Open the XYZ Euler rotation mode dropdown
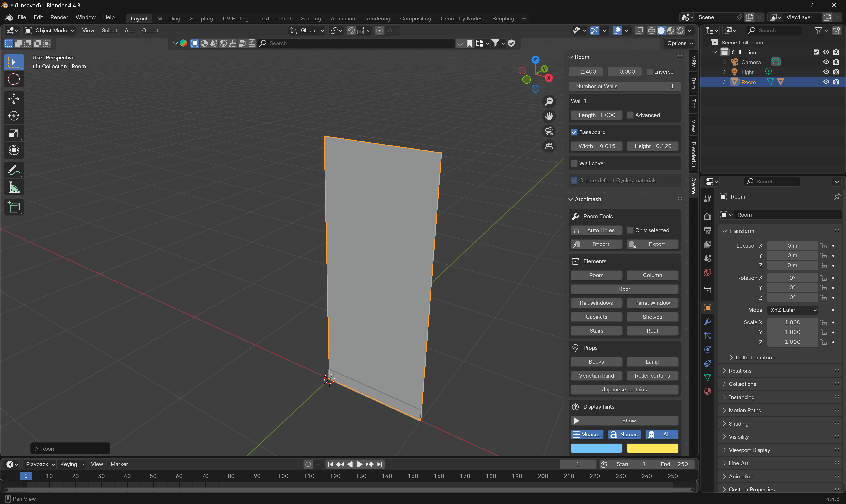846x504 pixels. click(x=792, y=310)
